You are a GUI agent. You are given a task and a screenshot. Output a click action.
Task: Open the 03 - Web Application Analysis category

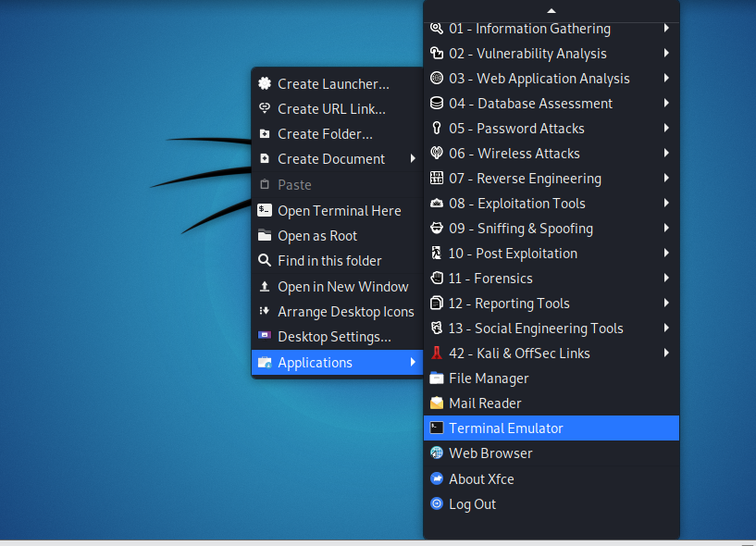tap(552, 78)
